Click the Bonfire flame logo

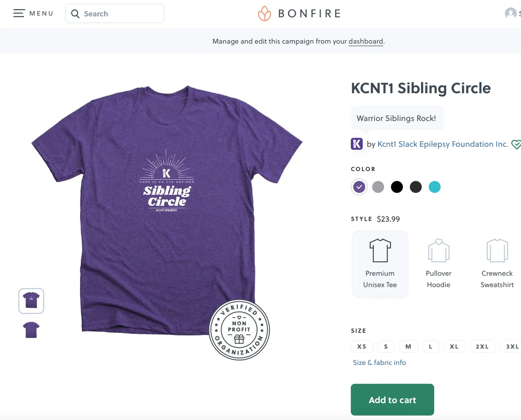coord(264,14)
